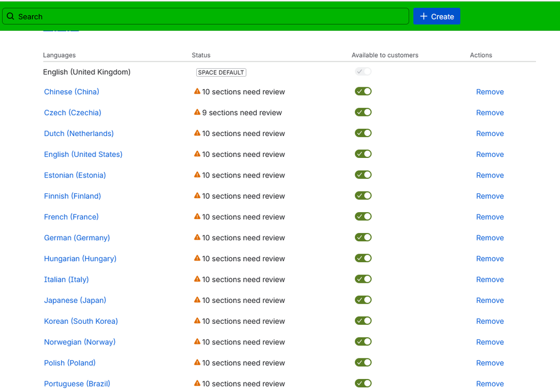This screenshot has height=392, width=560.
Task: Toggle customer availability for Chinese (China)
Action: click(363, 91)
